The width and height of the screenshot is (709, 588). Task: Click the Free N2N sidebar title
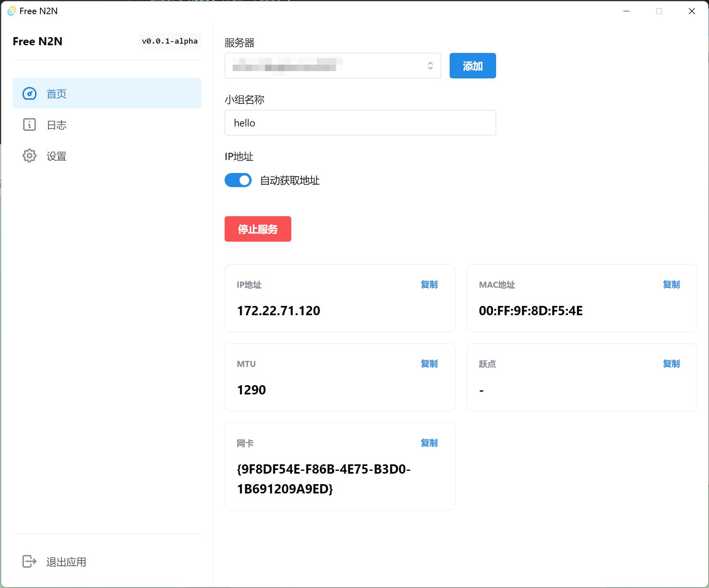coord(38,41)
